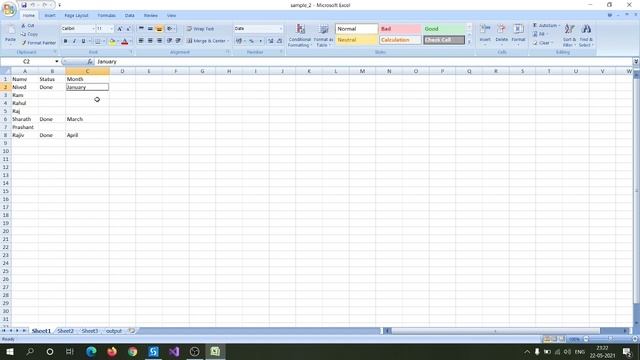
Task: Toggle underline formatting
Action: pos(83,41)
